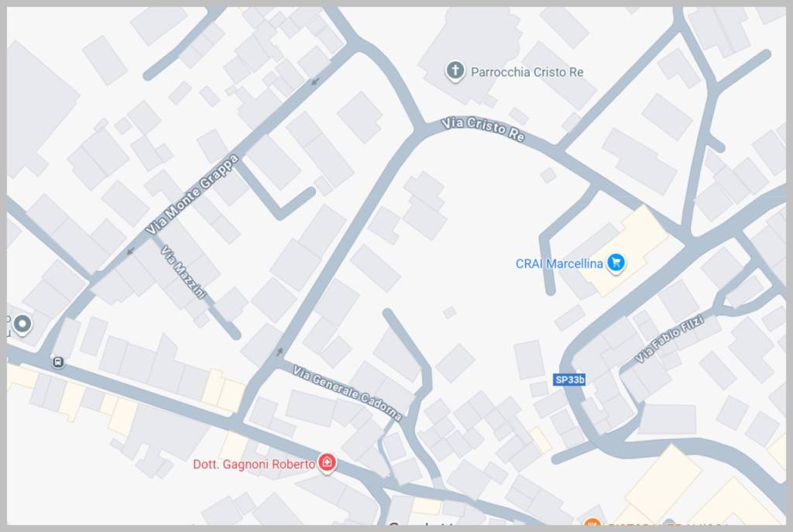This screenshot has height=532, width=793.
Task: Select the Via Cristo Re street label
Action: pyautogui.click(x=482, y=129)
